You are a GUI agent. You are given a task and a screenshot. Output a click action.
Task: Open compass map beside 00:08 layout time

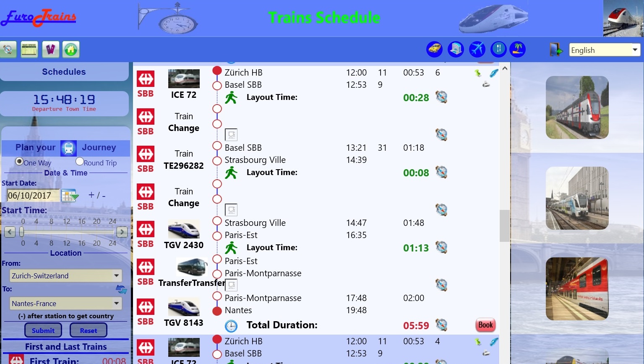[x=441, y=172]
